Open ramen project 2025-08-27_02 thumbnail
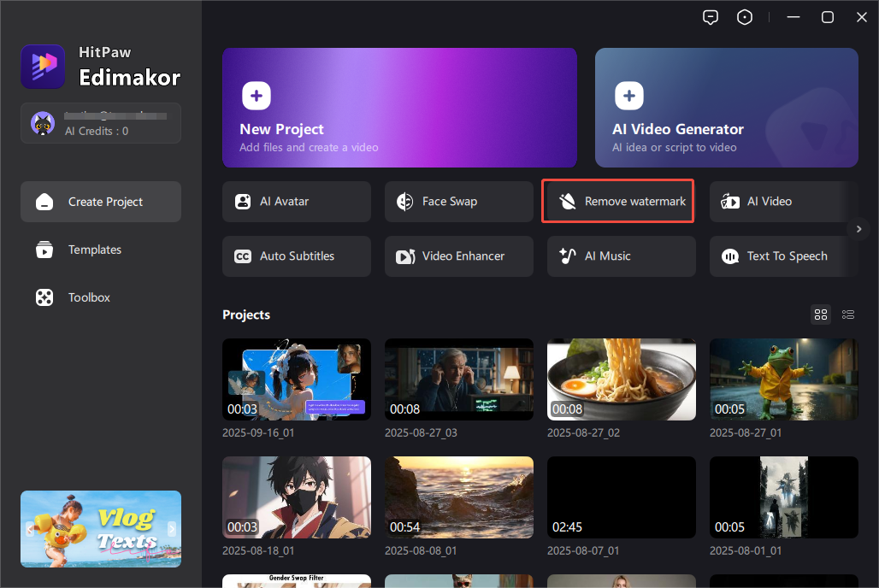Screen dimensions: 879x588 (621, 379)
